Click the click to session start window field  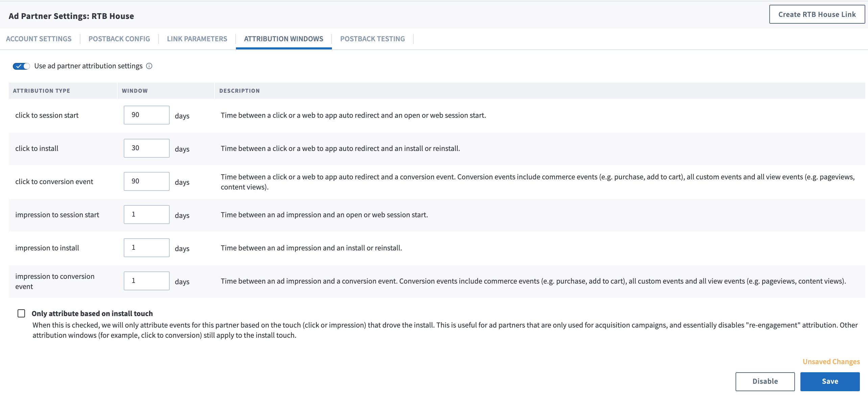[x=146, y=115]
